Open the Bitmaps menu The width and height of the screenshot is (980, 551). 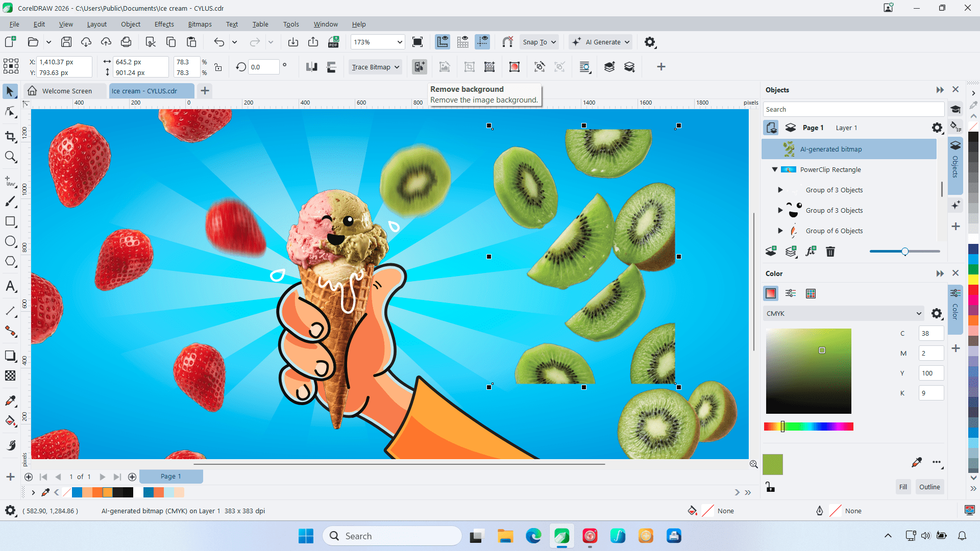click(x=200, y=24)
